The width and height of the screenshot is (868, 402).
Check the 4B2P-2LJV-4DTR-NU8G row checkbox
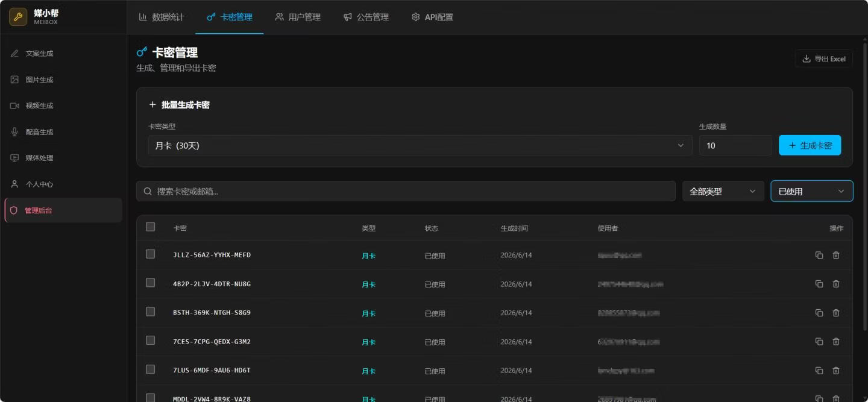[x=151, y=283]
